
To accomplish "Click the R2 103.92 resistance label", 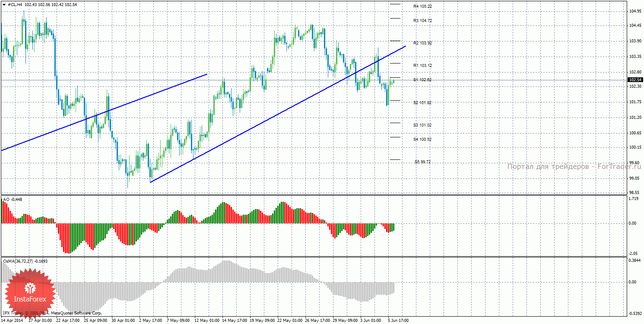I will [x=422, y=43].
